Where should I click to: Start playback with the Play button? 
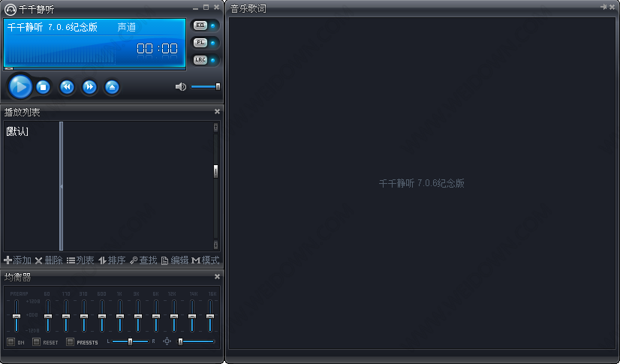(20, 86)
